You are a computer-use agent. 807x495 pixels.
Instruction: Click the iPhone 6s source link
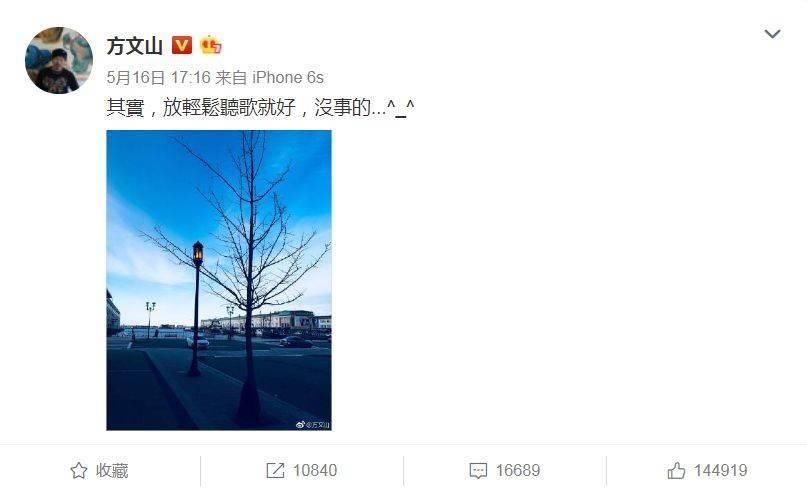(x=288, y=78)
